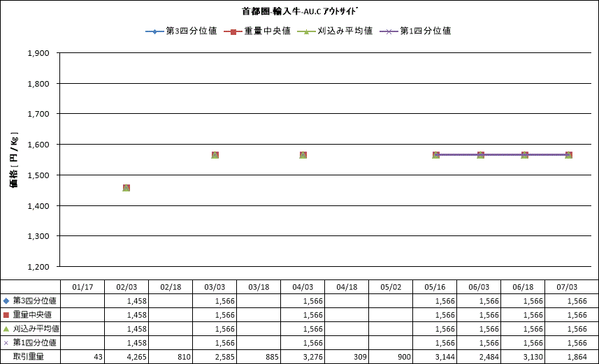
Task: Click the 1,400 y-axis label
Action: coord(38,206)
